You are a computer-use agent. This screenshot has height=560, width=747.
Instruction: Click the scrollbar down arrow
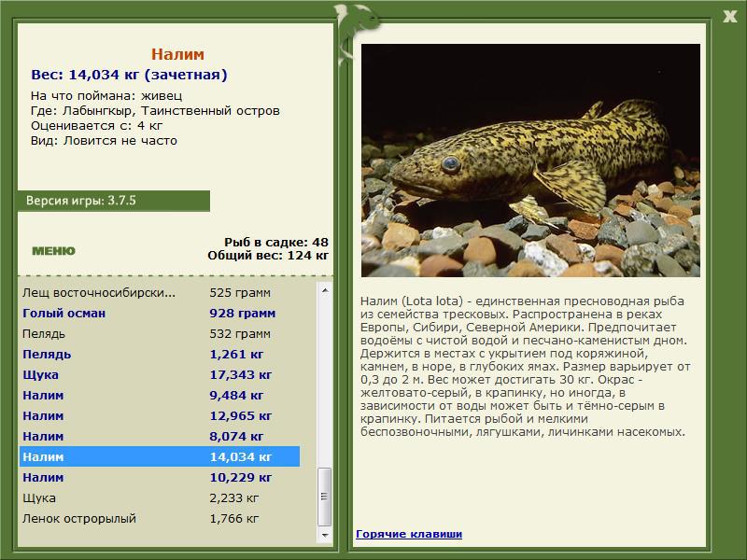325,535
